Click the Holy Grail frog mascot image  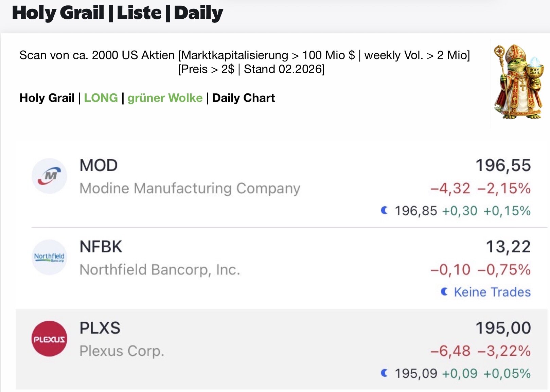519,82
